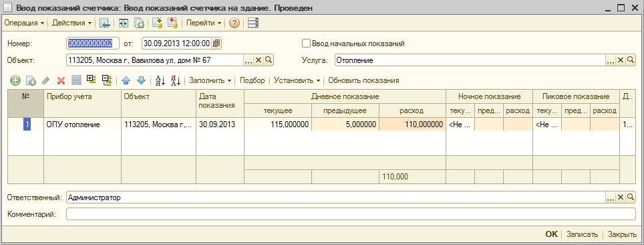Screen dimensions: 644x245
Task: Click the 30.09.2013 date cell in table
Action: (x=220, y=125)
